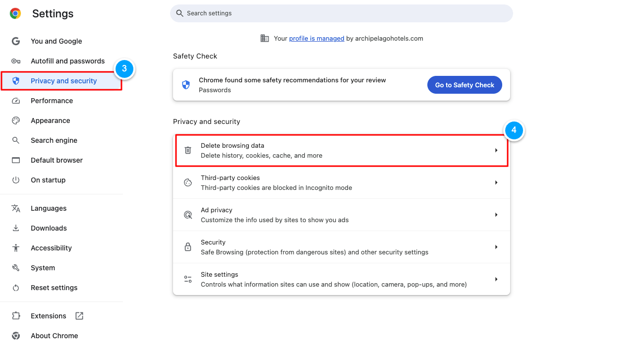The image size is (644, 363).
Task: Click the Downloads arrow icon
Action: pos(16,228)
